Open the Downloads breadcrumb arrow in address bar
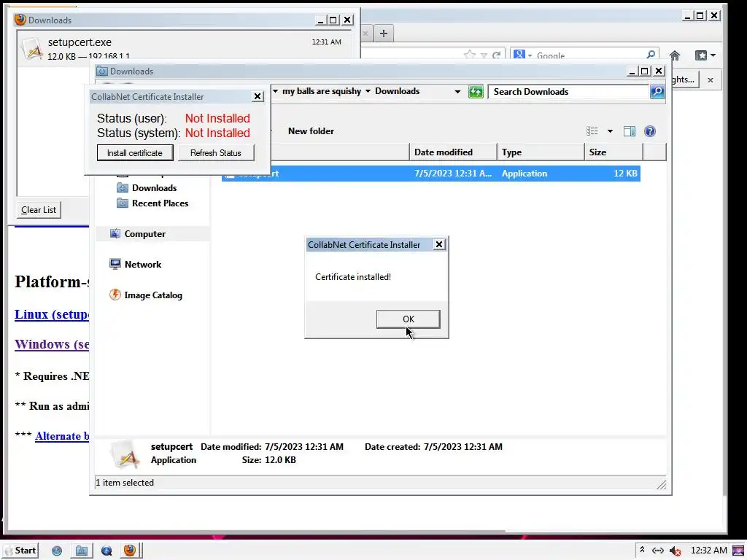The width and height of the screenshot is (747, 560). (x=368, y=91)
